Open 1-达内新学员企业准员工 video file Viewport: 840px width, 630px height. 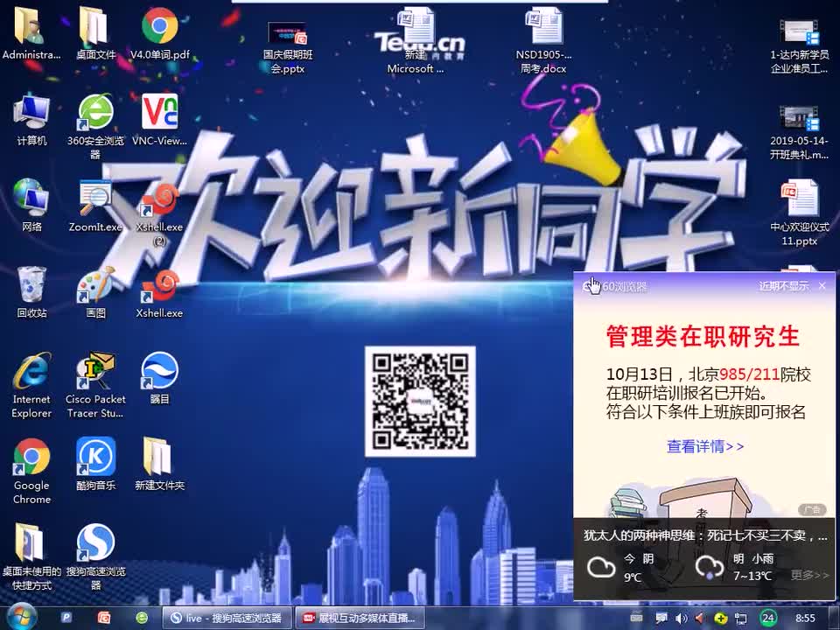799,45
